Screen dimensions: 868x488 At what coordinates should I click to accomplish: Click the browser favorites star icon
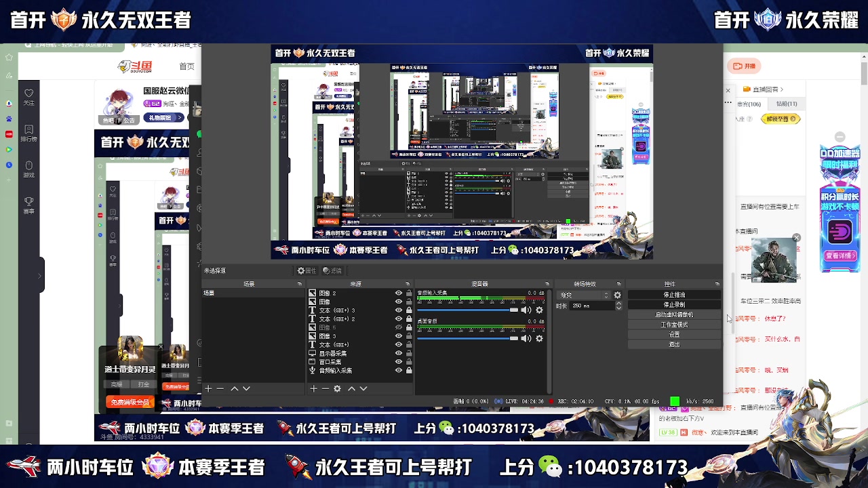9,58
